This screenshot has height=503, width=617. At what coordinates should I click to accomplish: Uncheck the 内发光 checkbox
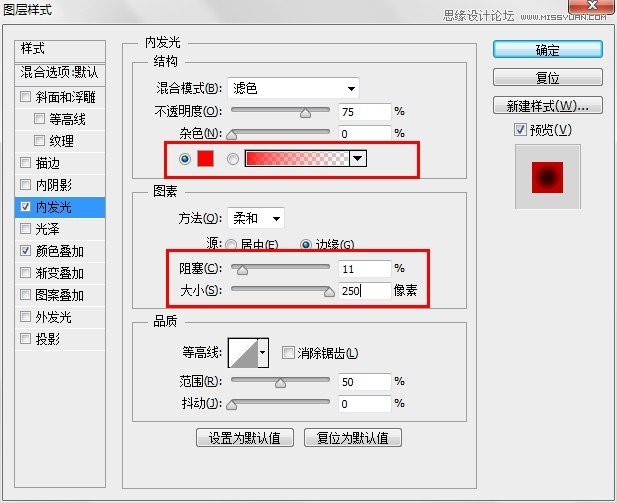pos(26,207)
